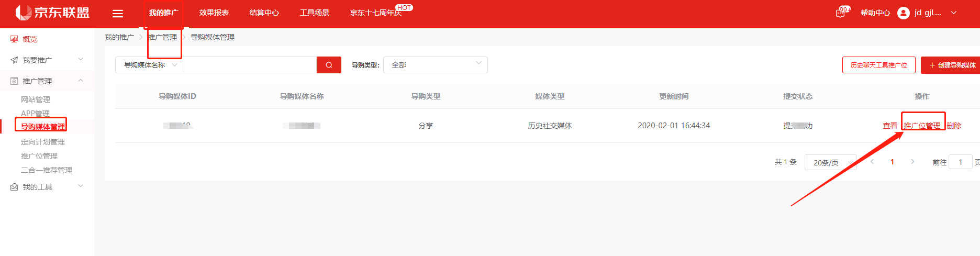The width and height of the screenshot is (980, 256).
Task: Click the 我要推广 paper-plane icon
Action: (x=14, y=60)
